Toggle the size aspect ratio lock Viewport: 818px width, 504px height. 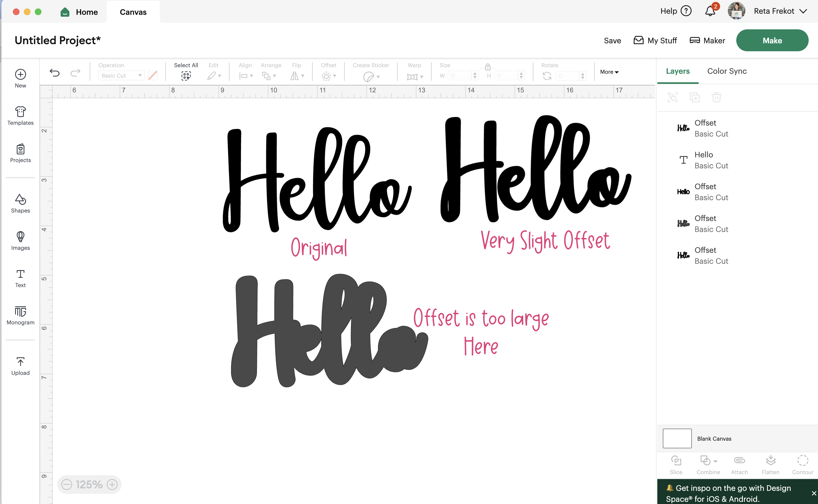(488, 67)
